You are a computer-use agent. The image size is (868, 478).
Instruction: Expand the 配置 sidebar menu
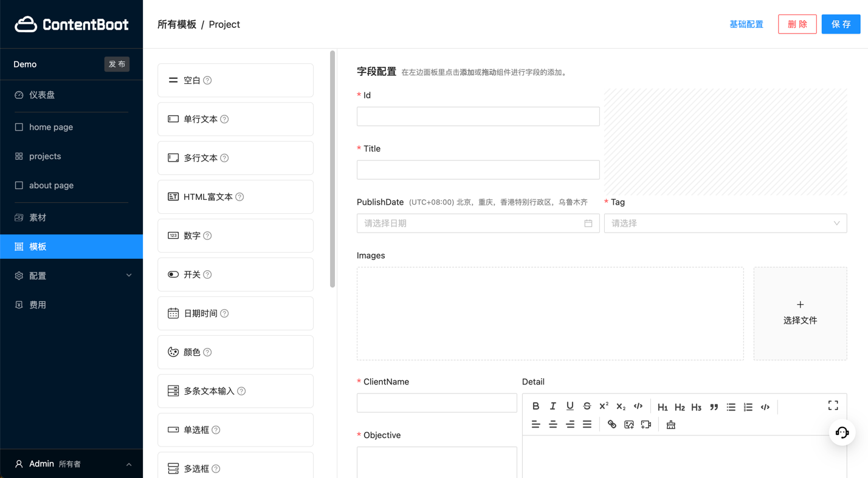71,276
